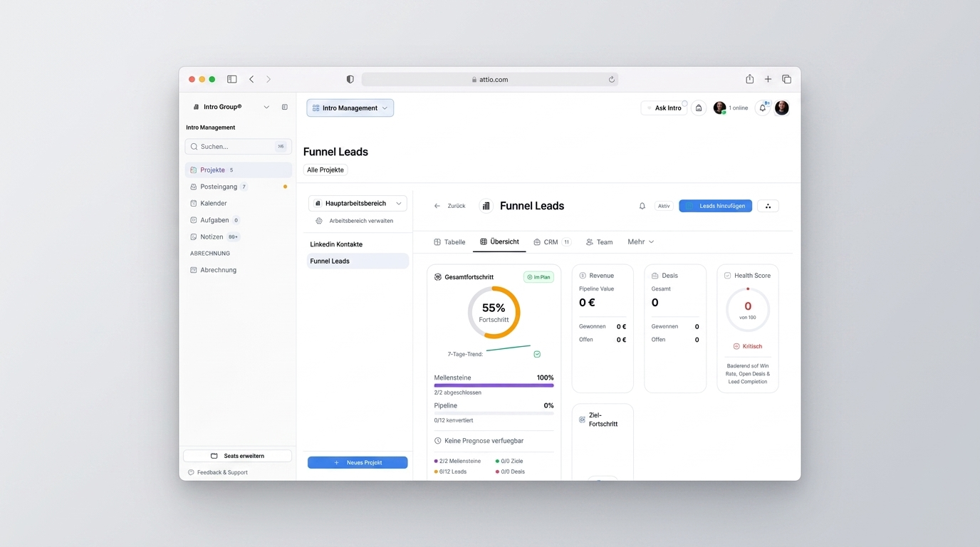This screenshot has width=980, height=547.
Task: Switch to the Tabelle tab
Action: (449, 242)
